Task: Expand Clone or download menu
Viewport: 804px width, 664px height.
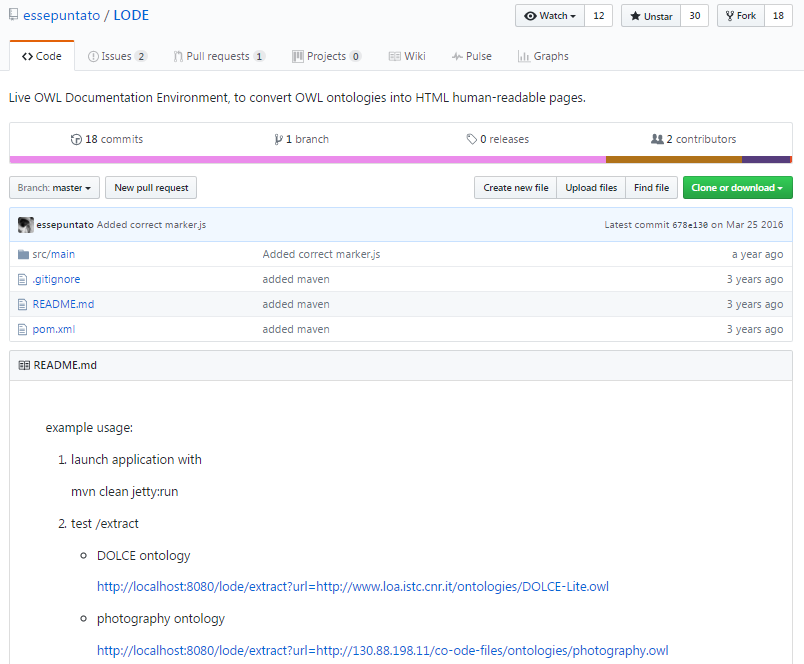Action: 737,188
